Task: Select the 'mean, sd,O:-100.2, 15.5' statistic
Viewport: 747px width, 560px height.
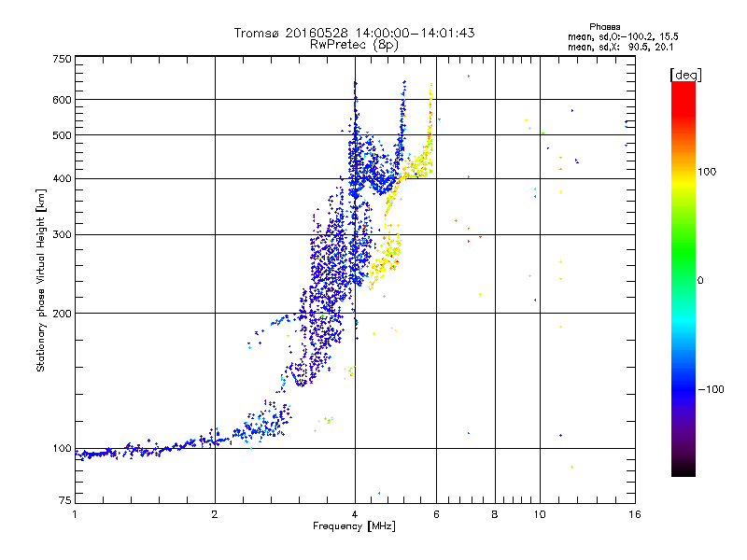Action: tap(623, 36)
